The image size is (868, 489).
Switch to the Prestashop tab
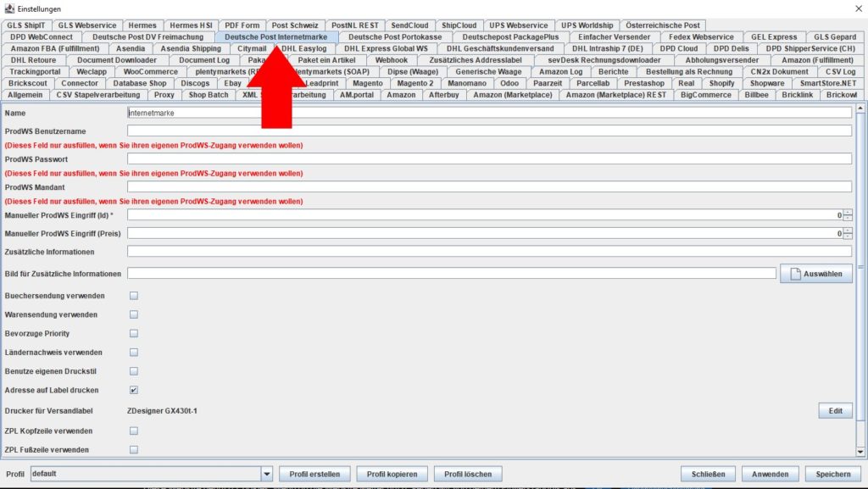pyautogui.click(x=644, y=84)
